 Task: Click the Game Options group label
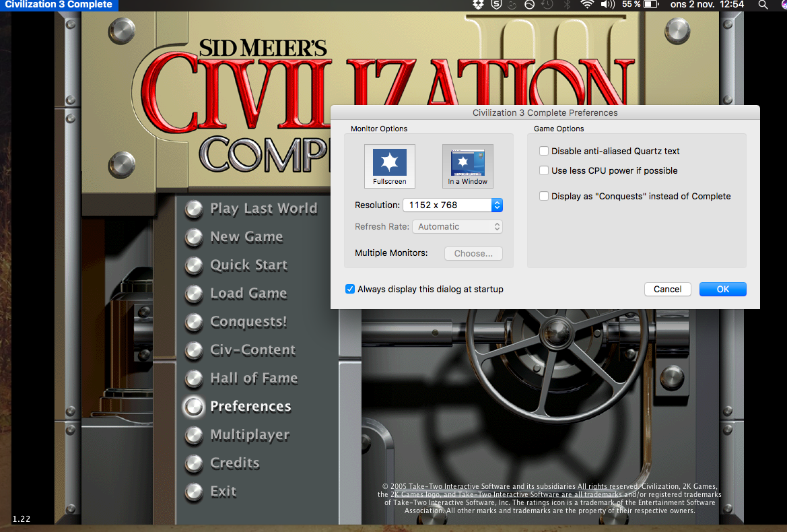(559, 129)
